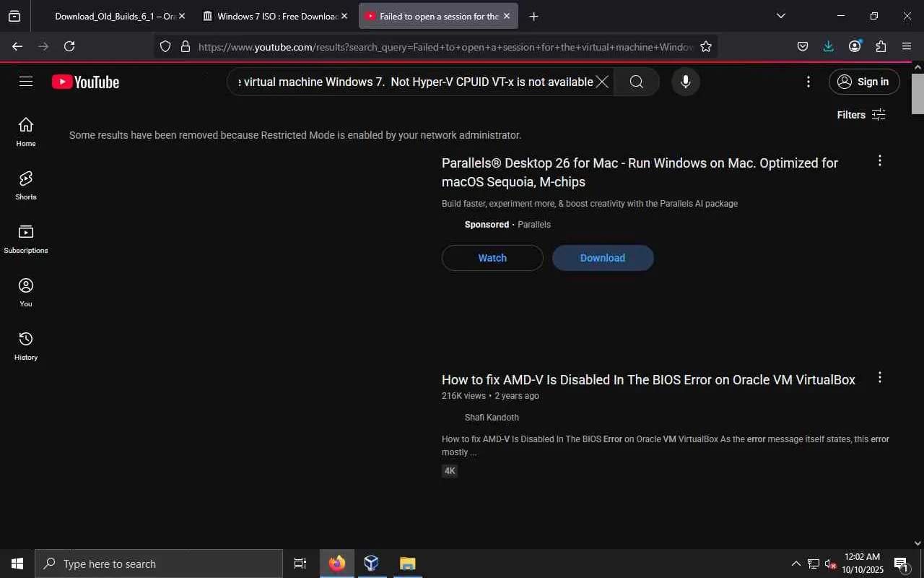The height and width of the screenshot is (578, 924).
Task: Open the Parallels Desktop 26 ad title
Action: [640, 173]
